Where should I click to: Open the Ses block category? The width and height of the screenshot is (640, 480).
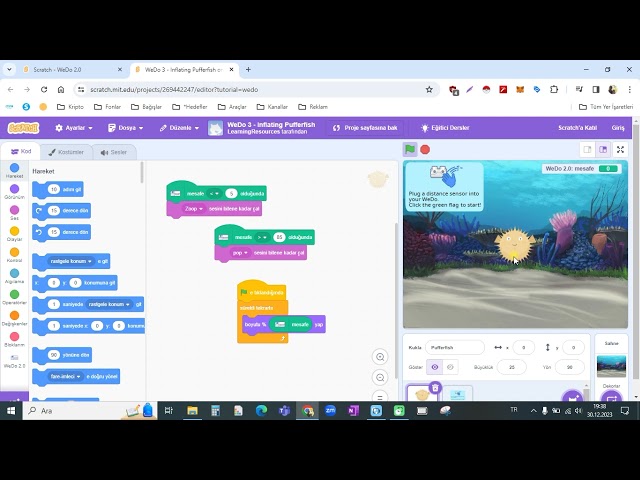14,213
